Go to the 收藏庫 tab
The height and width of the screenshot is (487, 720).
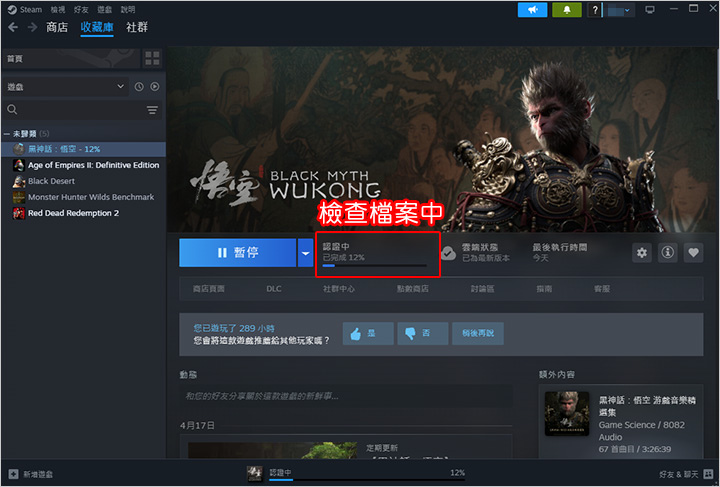[x=97, y=28]
